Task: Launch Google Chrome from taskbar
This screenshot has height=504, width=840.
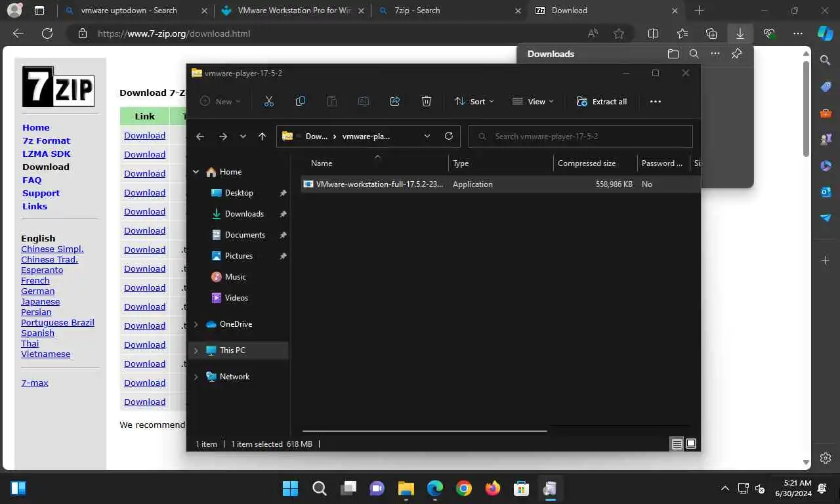Action: pyautogui.click(x=464, y=488)
